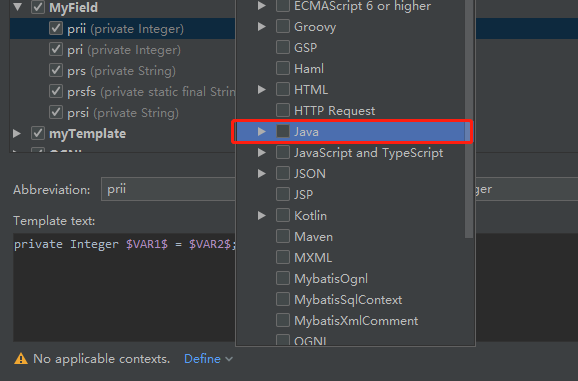The height and width of the screenshot is (381, 578).
Task: Uncheck the MyField group checkbox
Action: pyautogui.click(x=38, y=7)
